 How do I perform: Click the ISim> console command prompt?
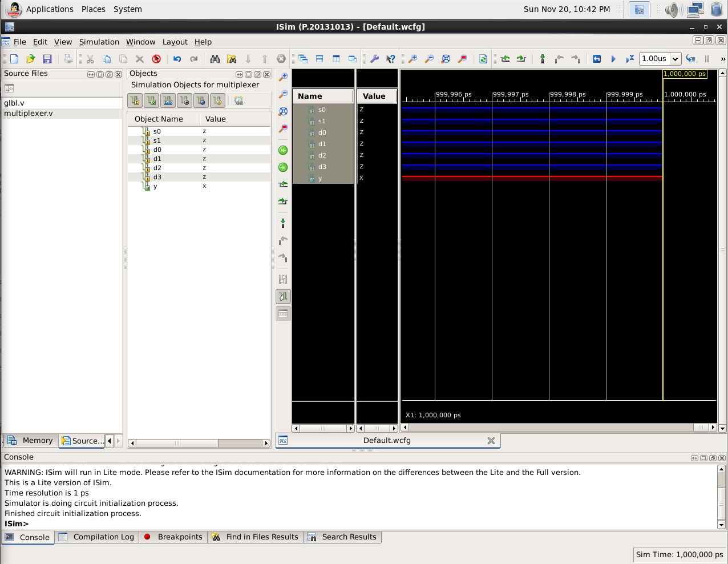click(17, 523)
